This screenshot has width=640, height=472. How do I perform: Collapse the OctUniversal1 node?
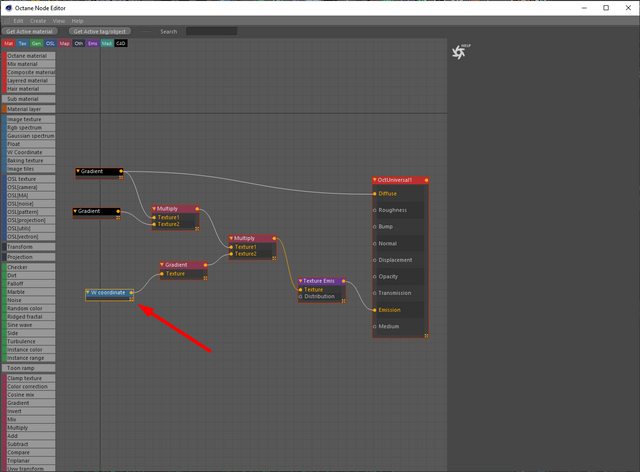[375, 180]
